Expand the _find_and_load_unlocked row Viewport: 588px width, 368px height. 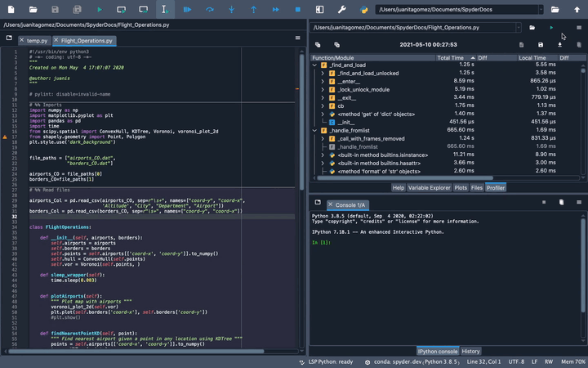323,74
